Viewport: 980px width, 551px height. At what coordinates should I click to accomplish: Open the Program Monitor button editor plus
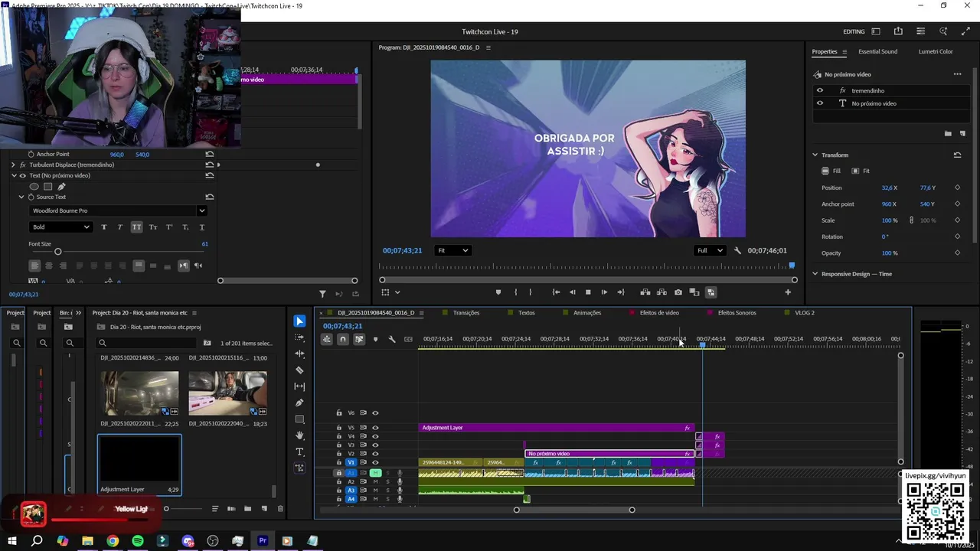point(788,292)
